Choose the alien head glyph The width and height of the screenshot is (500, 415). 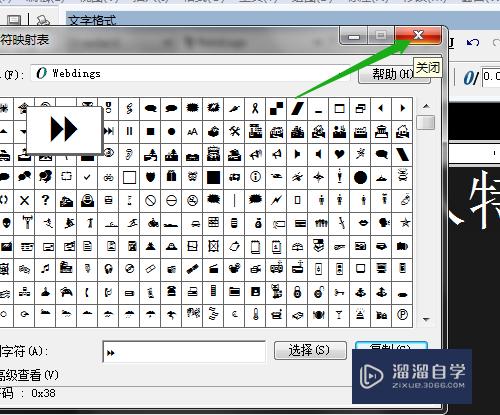coord(6,223)
